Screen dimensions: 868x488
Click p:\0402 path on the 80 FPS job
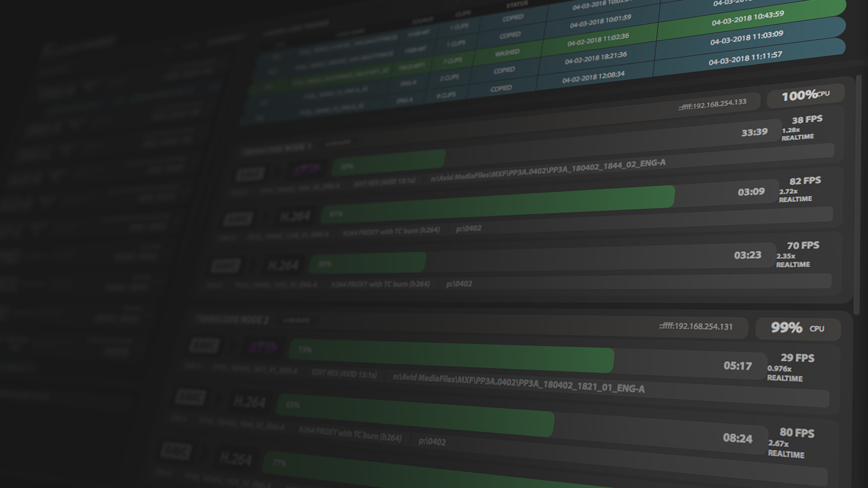click(x=432, y=441)
